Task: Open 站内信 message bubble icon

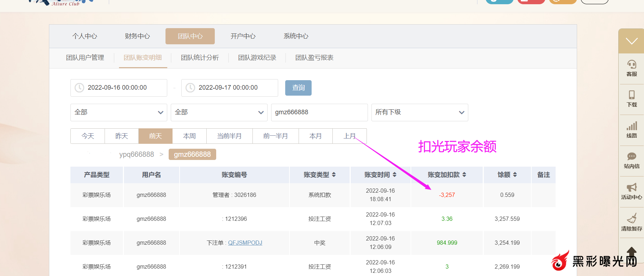Action: click(631, 156)
